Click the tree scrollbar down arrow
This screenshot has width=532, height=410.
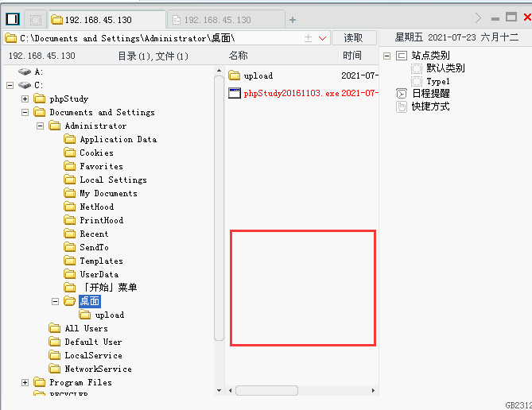tap(219, 390)
